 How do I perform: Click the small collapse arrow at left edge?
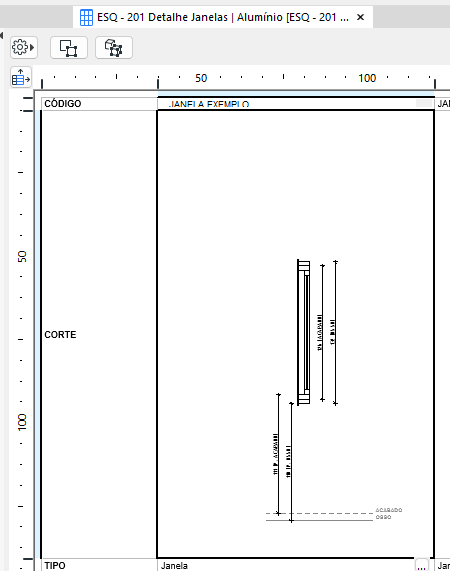click(x=1, y=35)
